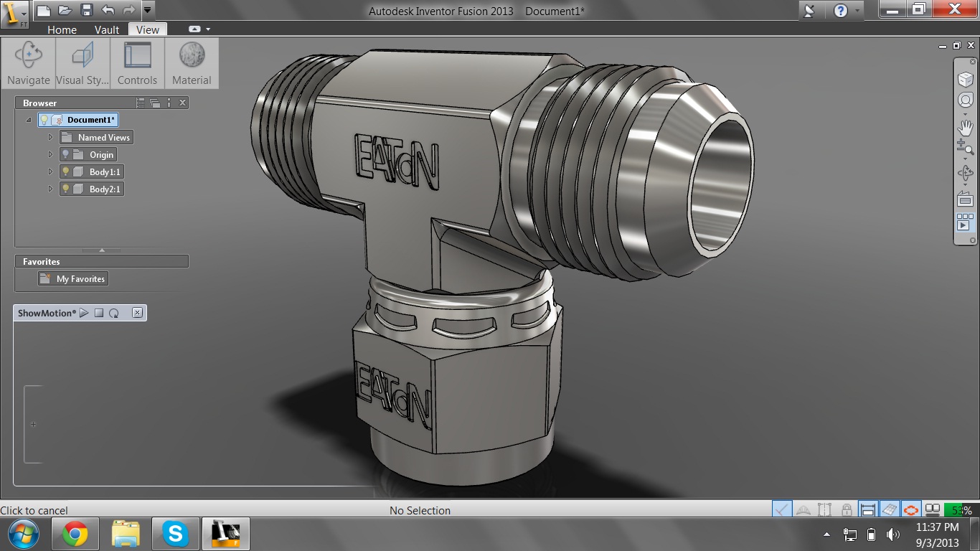The height and width of the screenshot is (551, 980).
Task: Open the Navigate panel in the ribbon
Action: [29, 63]
